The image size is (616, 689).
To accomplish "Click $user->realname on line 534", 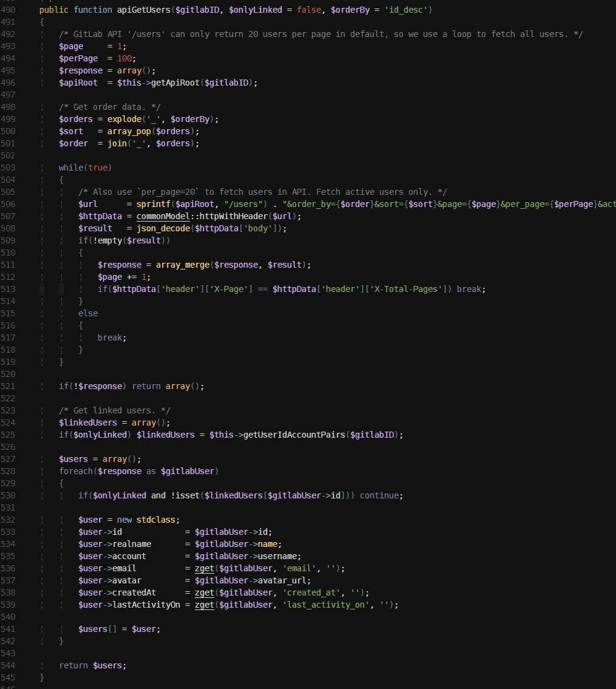I will click(x=115, y=544).
